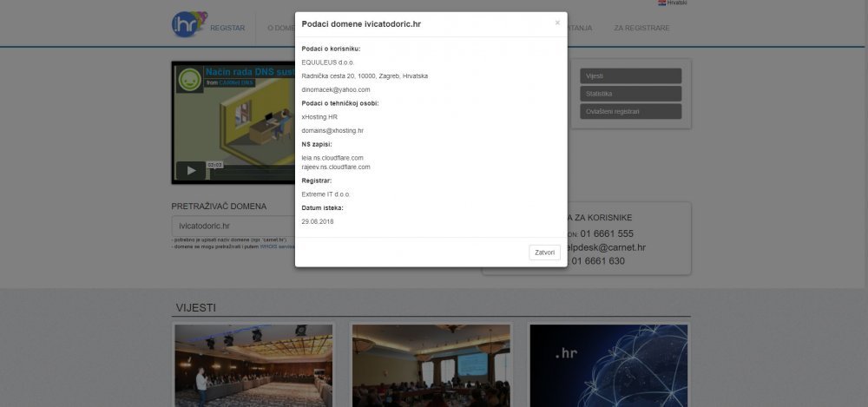Click PRETRAŽIVAČ DOMENA heading

(219, 206)
